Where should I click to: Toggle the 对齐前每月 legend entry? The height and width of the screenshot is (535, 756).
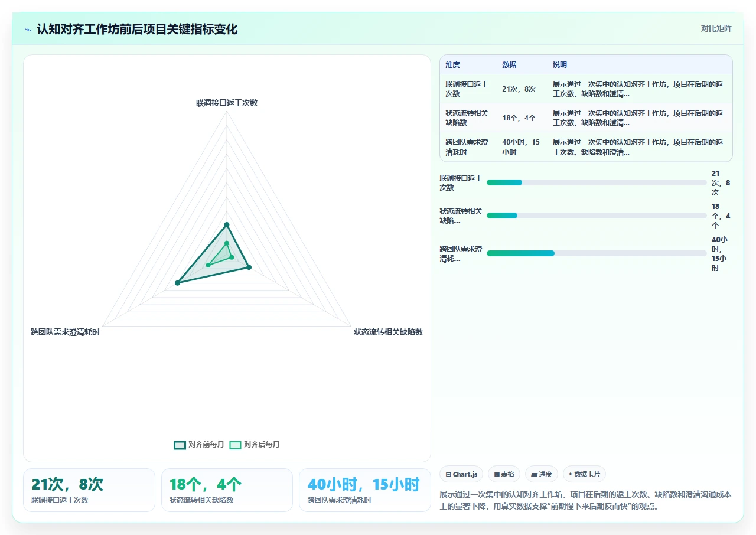coord(199,445)
